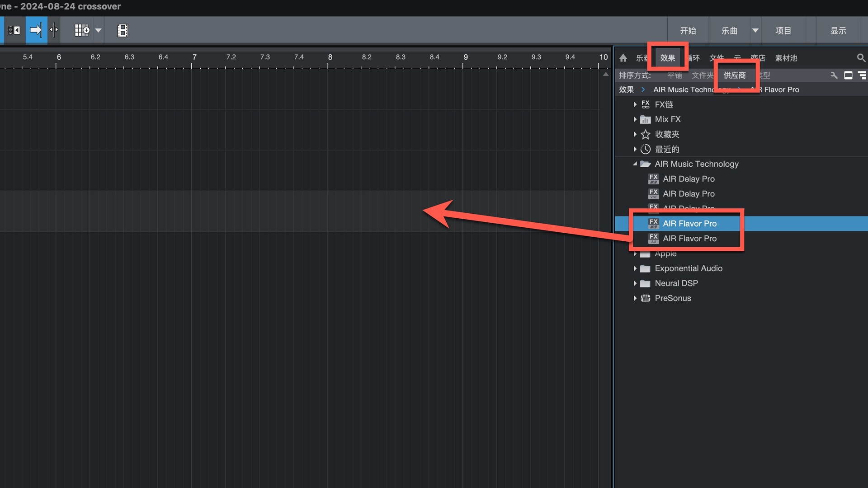Select second AIR Flavor Pro AU entry
The height and width of the screenshot is (488, 868).
tap(689, 239)
